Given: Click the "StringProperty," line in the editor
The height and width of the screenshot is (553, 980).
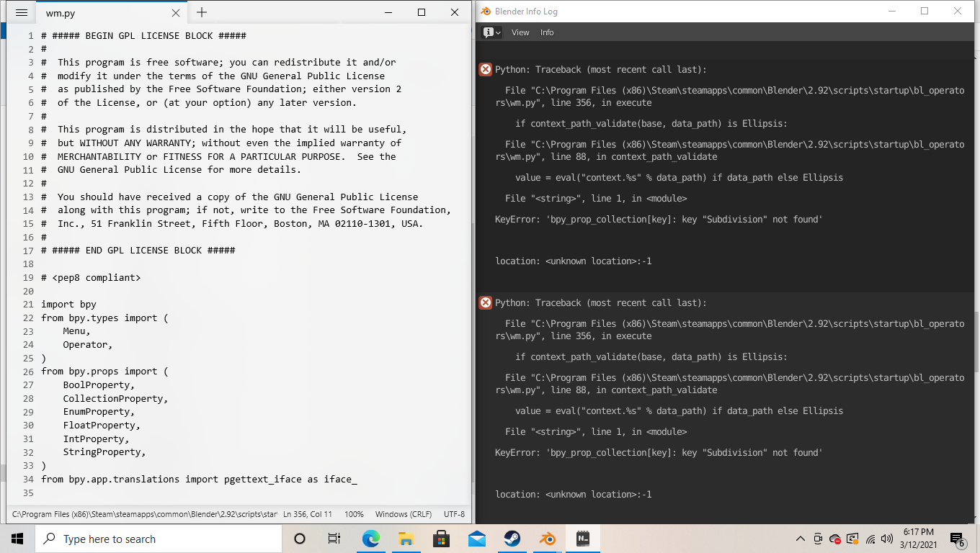Looking at the screenshot, I should [104, 452].
